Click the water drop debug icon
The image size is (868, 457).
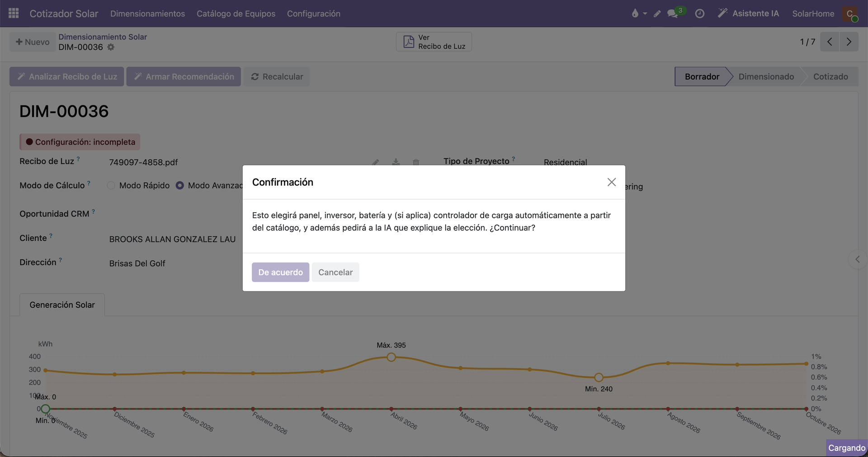(635, 14)
